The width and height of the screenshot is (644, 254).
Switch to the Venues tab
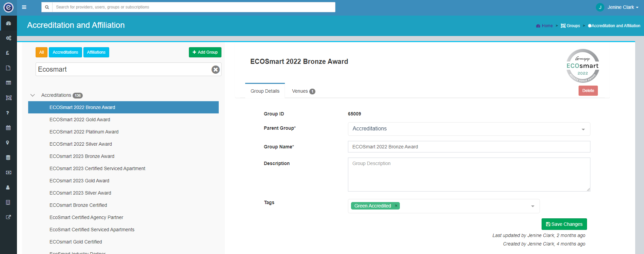click(304, 91)
